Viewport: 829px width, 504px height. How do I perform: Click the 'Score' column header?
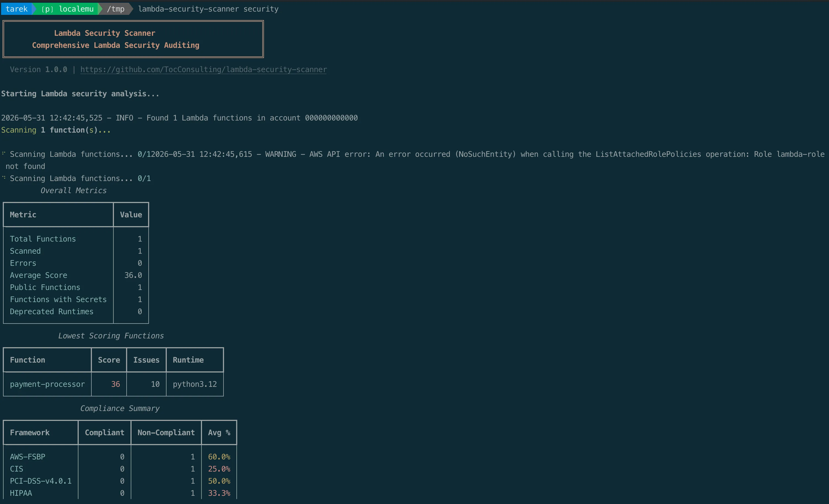point(109,360)
